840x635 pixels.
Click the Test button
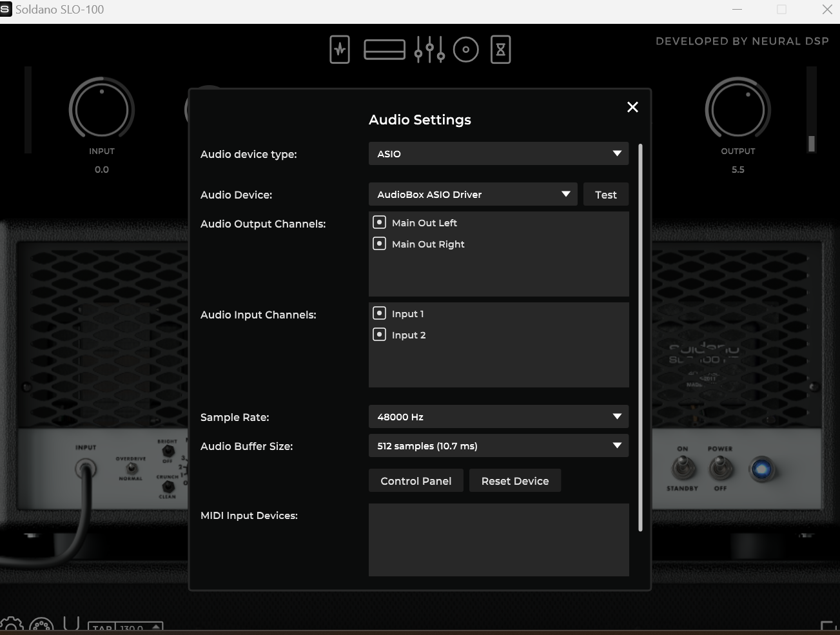click(x=606, y=194)
